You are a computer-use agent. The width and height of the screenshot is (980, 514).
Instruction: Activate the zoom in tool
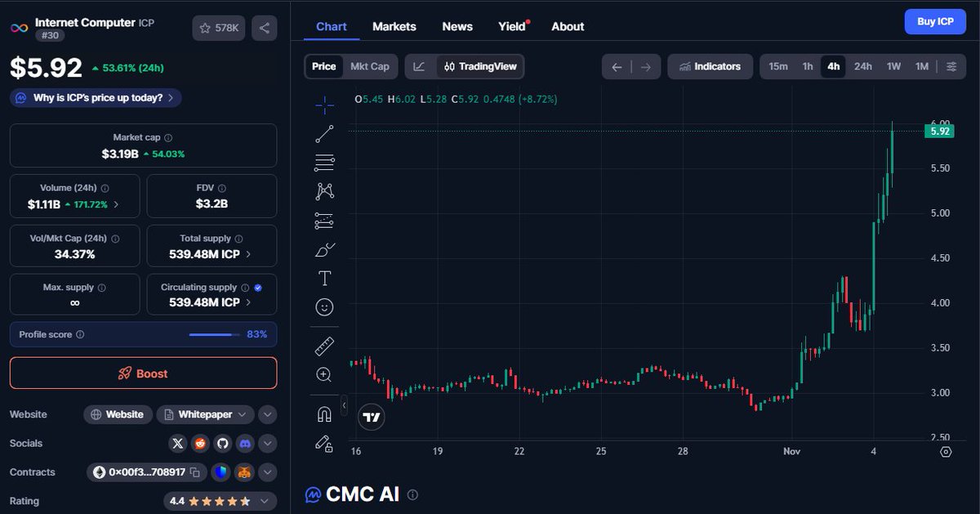pos(324,375)
